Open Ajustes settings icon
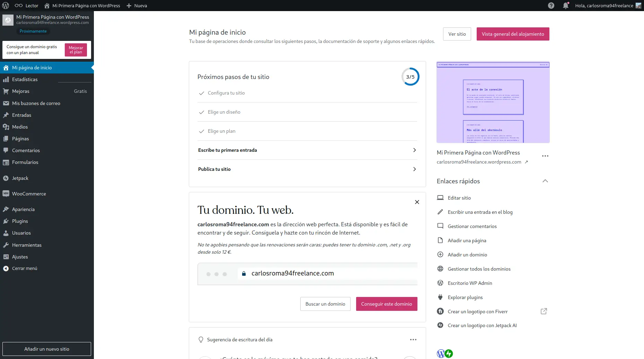 click(x=6, y=257)
